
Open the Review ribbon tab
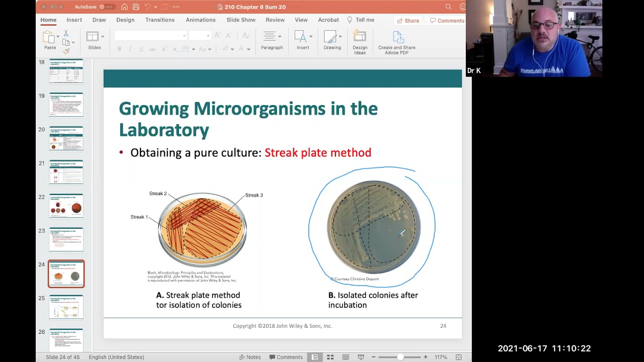pos(275,20)
